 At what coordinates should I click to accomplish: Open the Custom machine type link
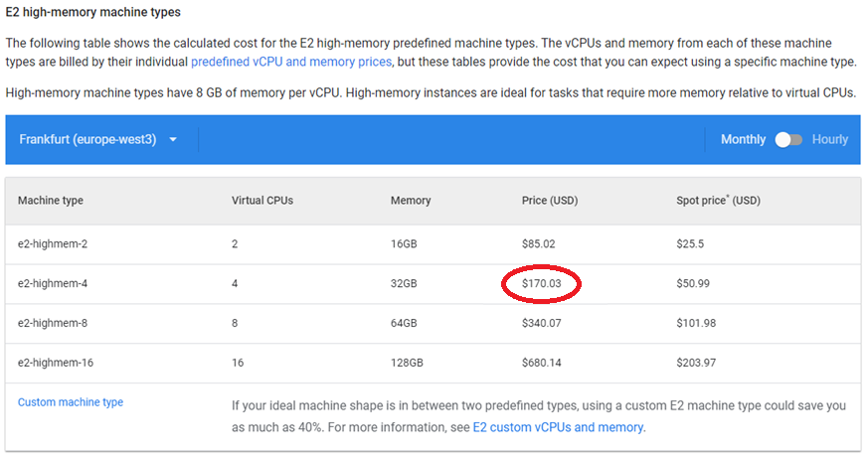[x=71, y=402]
